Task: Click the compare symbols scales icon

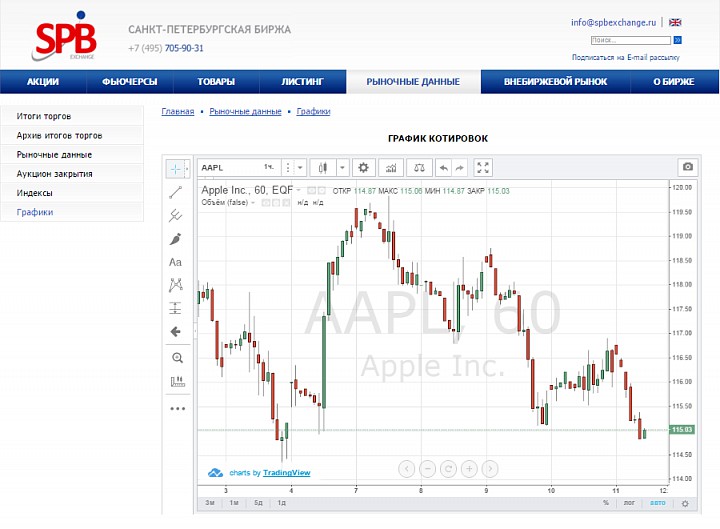Action: point(419,168)
